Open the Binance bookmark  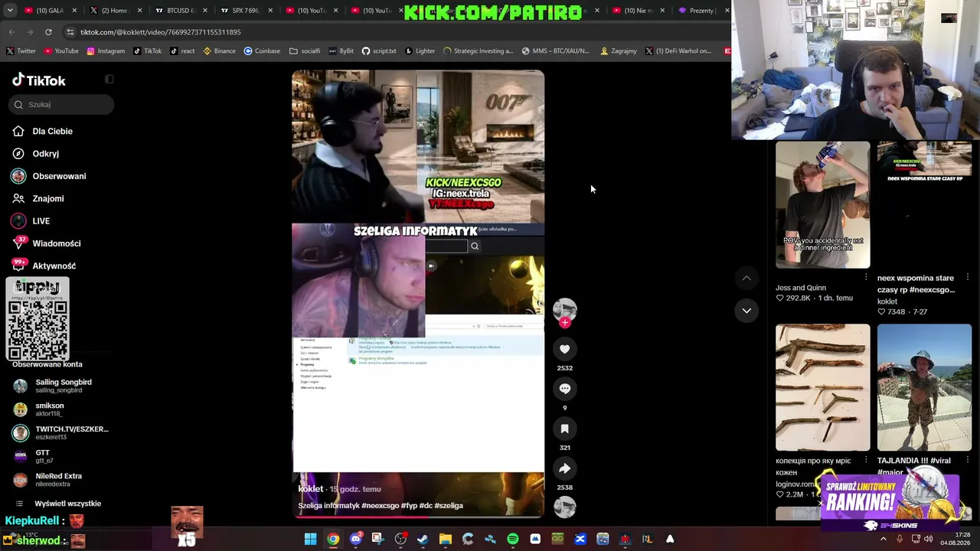(219, 51)
